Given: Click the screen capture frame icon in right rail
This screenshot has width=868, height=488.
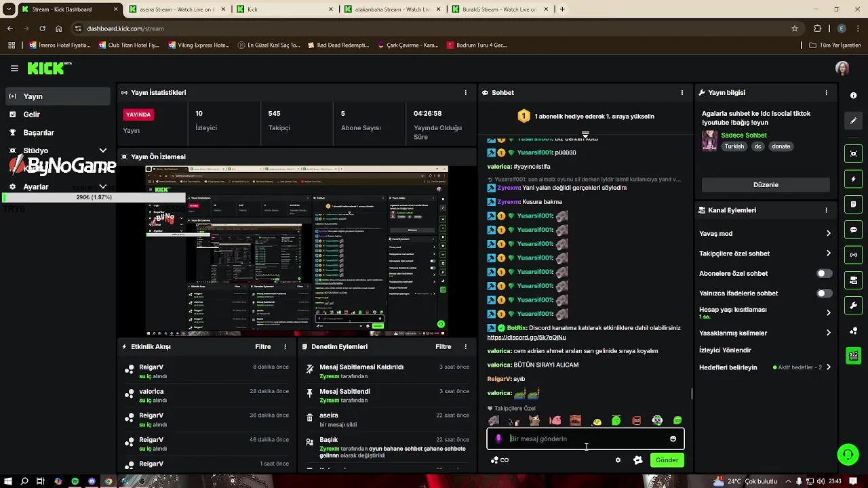Looking at the screenshot, I should point(853,154).
